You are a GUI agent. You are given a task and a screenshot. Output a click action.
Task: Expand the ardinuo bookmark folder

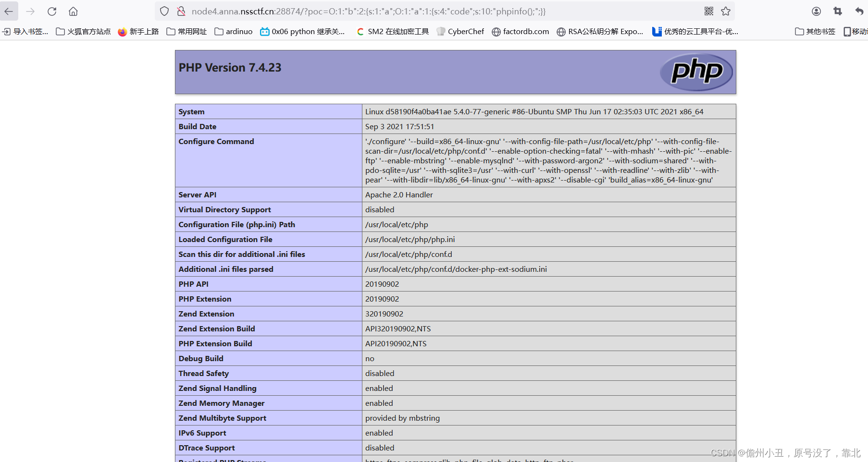click(x=234, y=31)
